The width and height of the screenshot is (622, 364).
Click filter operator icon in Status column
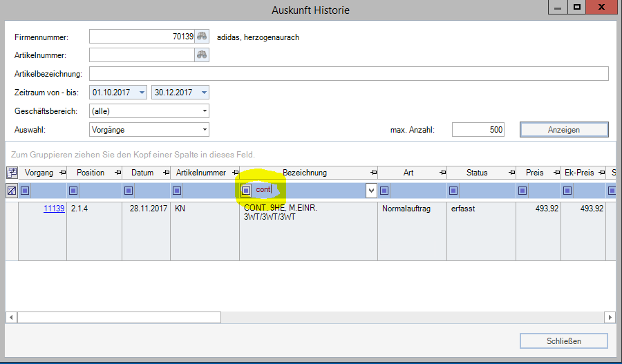point(453,191)
